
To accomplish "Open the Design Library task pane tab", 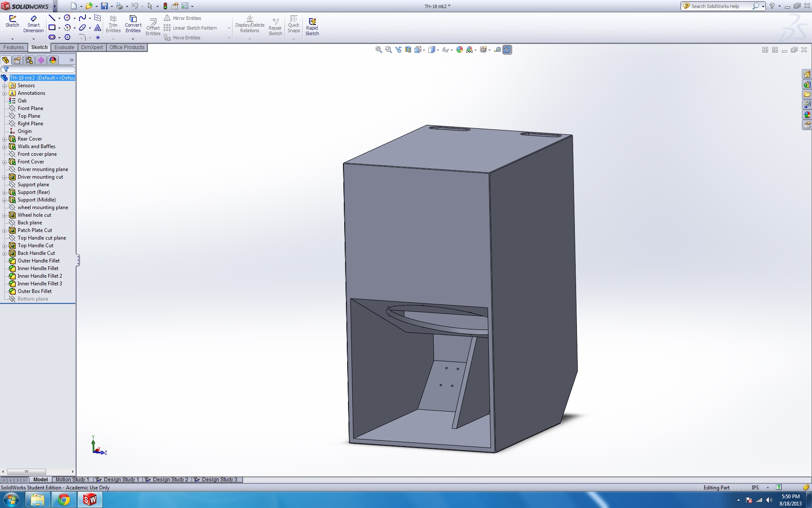I will coord(807,84).
